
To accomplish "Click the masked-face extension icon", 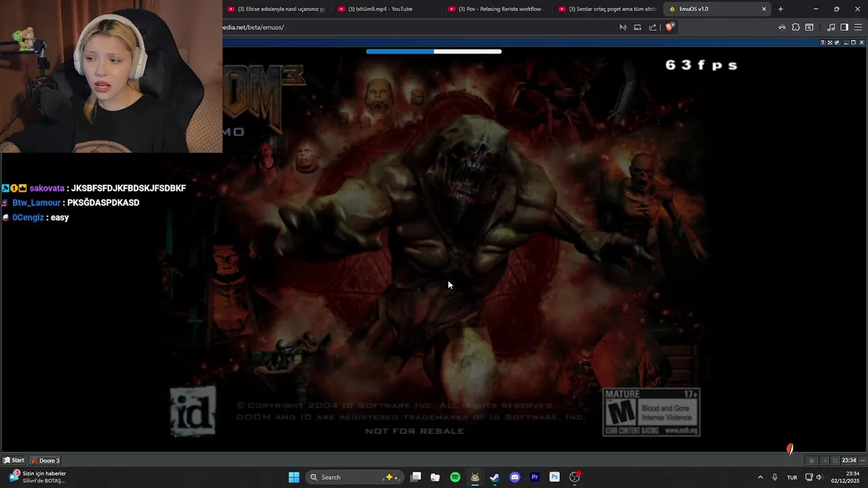I will (782, 27).
